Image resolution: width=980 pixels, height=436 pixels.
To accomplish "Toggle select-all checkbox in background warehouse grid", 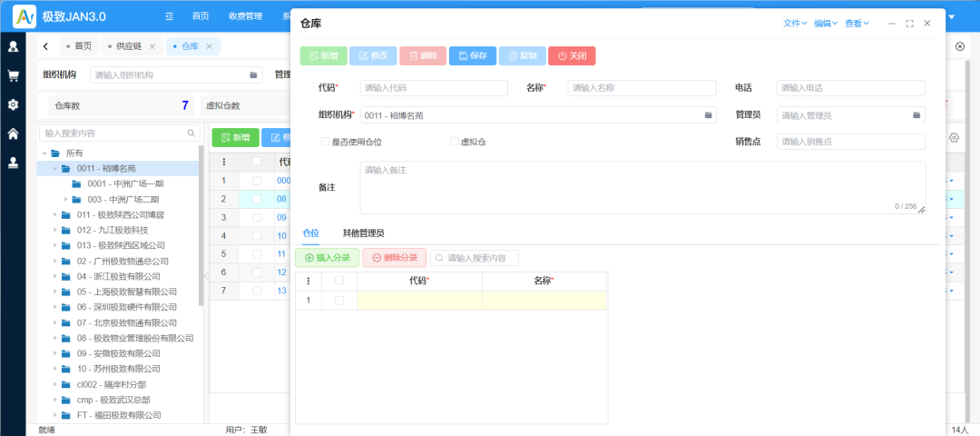I will pyautogui.click(x=256, y=162).
